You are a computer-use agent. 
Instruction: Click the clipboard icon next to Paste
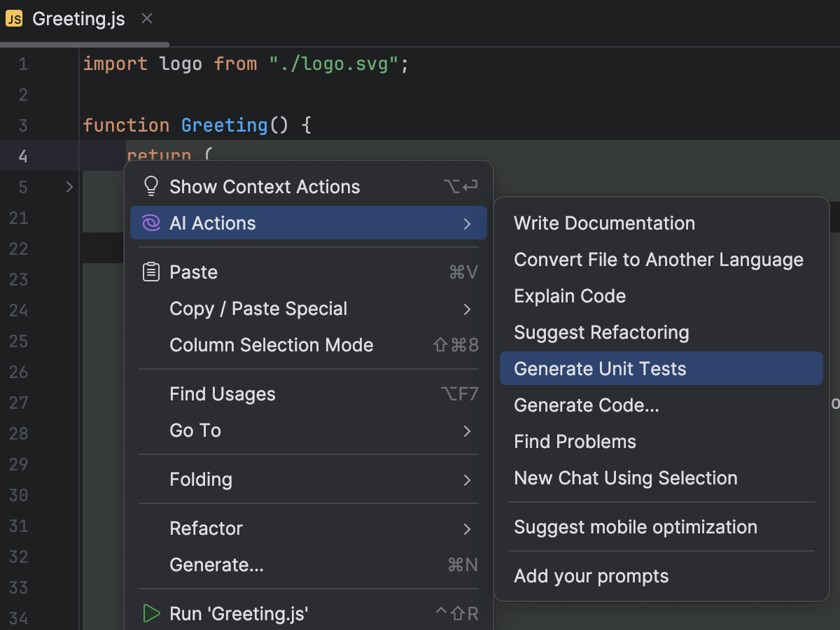point(150,272)
